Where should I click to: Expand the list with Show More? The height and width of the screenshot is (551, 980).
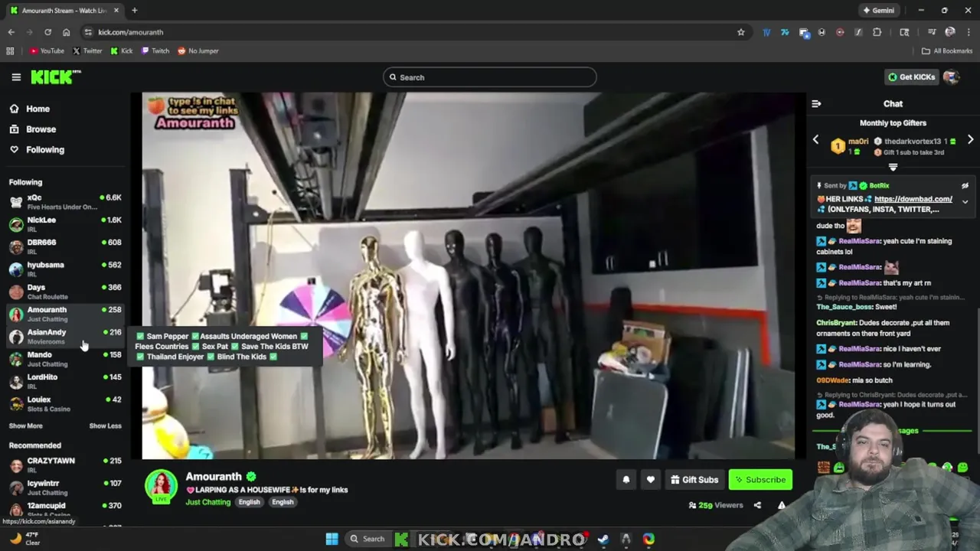pyautogui.click(x=25, y=426)
